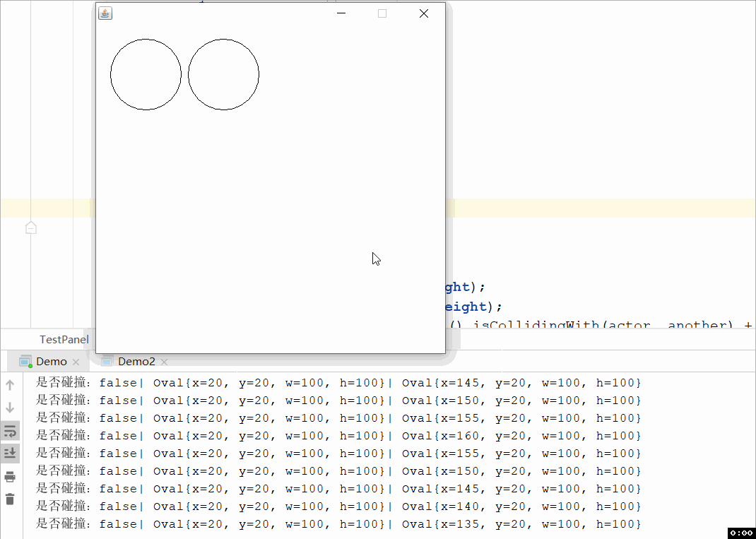Click the Java coffee cup window icon
The width and height of the screenshot is (756, 539).
pyautogui.click(x=105, y=13)
